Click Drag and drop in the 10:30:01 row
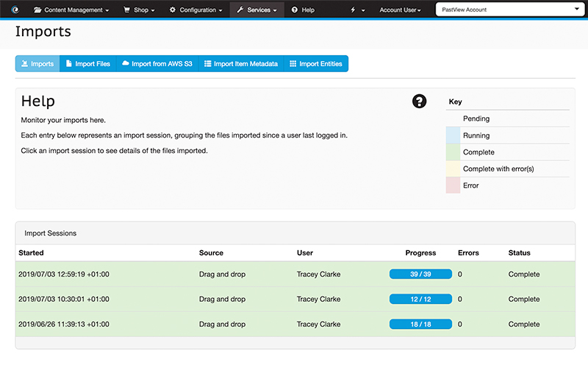This screenshot has height=368, width=588. coord(222,299)
